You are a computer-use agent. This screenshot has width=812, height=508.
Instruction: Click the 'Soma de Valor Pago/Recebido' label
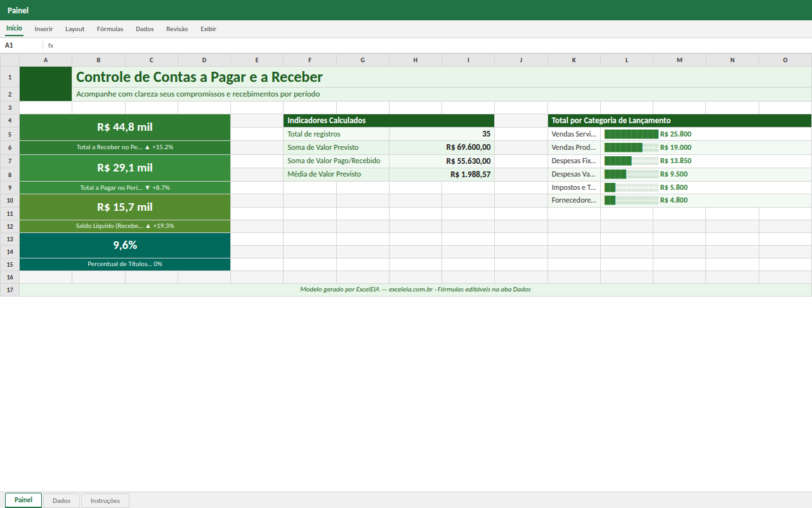336,161
